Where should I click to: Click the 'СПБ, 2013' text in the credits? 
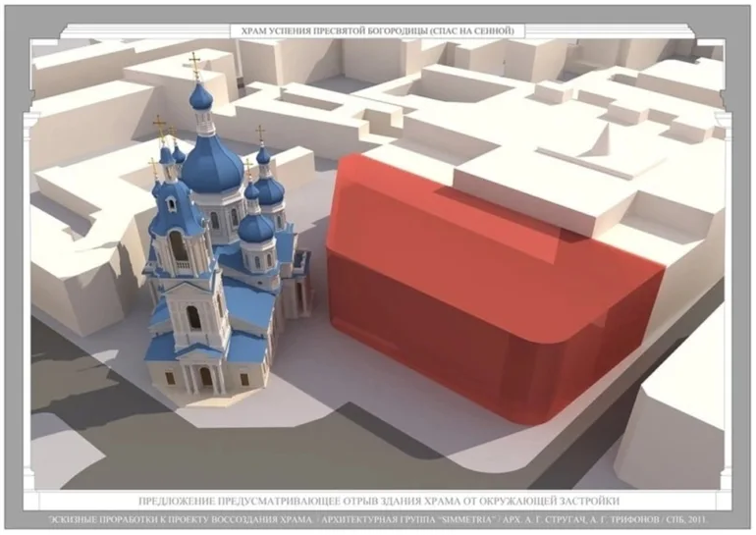[x=683, y=520]
